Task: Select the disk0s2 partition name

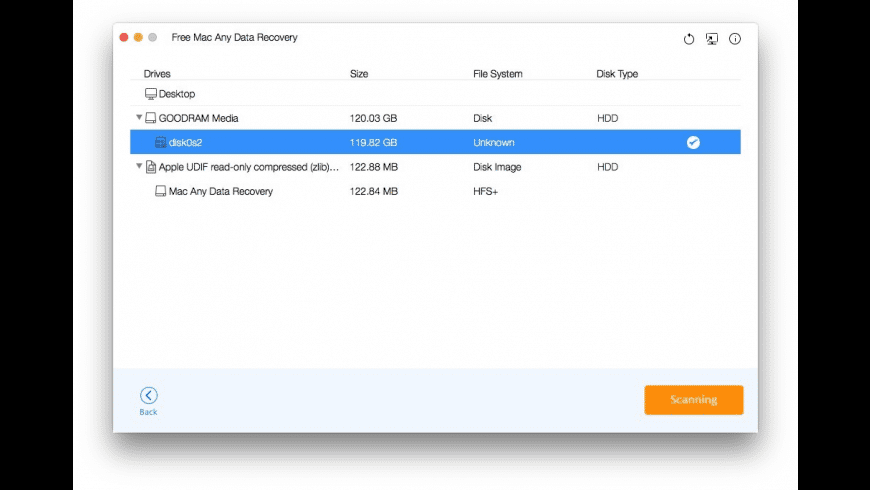Action: click(185, 143)
